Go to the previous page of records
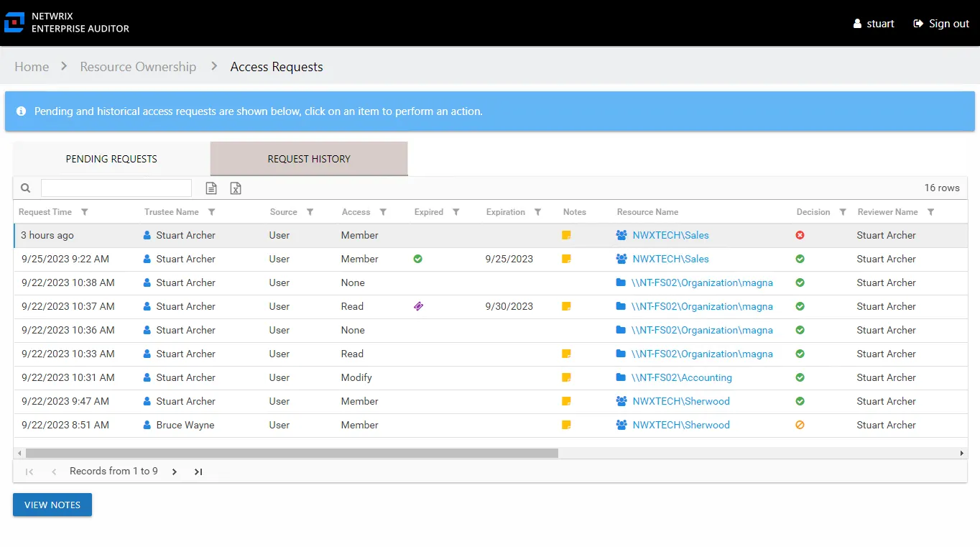The width and height of the screenshot is (980, 547). (x=54, y=472)
